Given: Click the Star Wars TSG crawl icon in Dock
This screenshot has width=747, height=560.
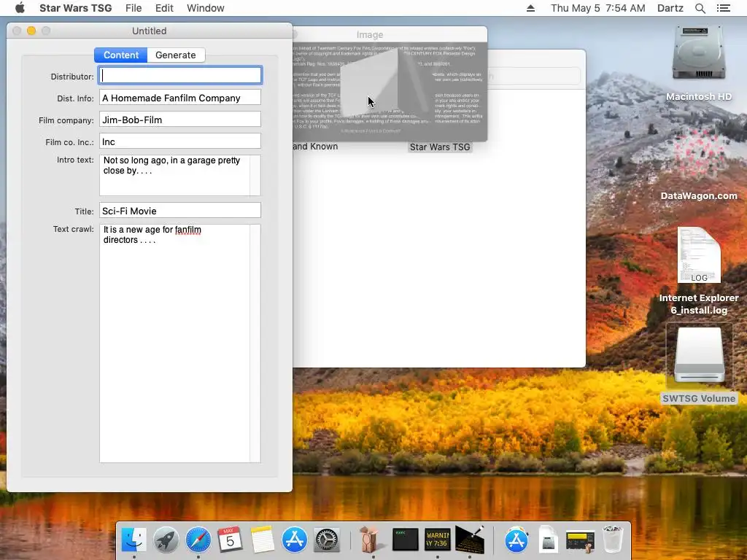Looking at the screenshot, I should (470, 540).
